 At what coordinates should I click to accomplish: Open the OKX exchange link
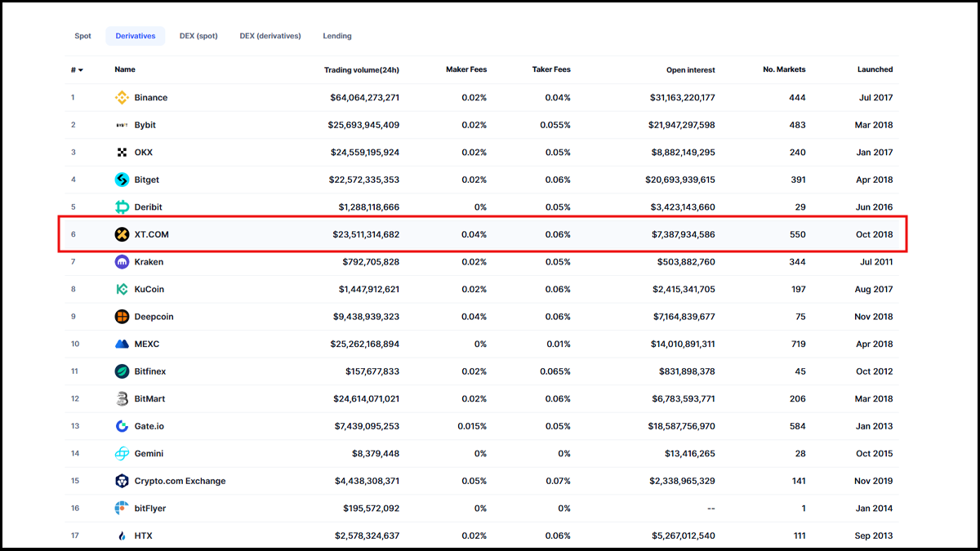(x=144, y=153)
